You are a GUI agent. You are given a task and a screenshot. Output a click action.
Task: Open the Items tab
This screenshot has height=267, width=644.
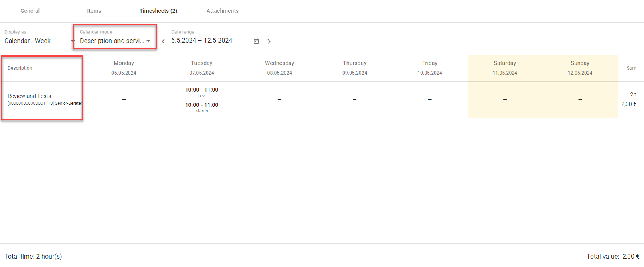click(x=94, y=11)
